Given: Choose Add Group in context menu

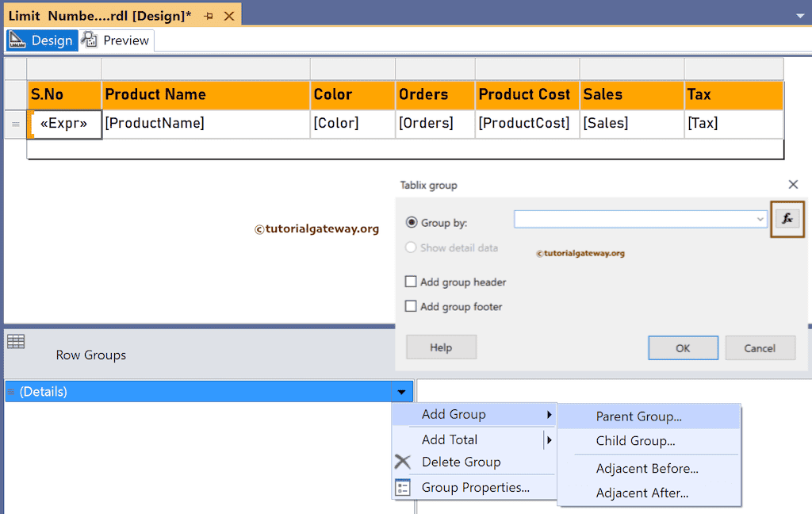Looking at the screenshot, I should pyautogui.click(x=473, y=415).
